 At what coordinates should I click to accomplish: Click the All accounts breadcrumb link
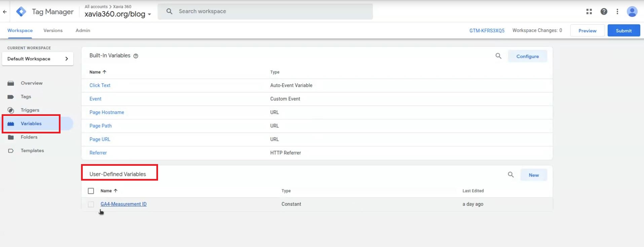[x=96, y=6]
